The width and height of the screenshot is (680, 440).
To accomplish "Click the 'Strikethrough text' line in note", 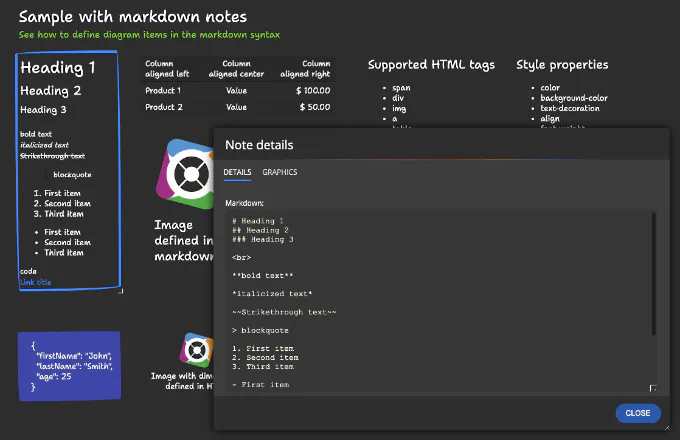I will [x=52, y=156].
